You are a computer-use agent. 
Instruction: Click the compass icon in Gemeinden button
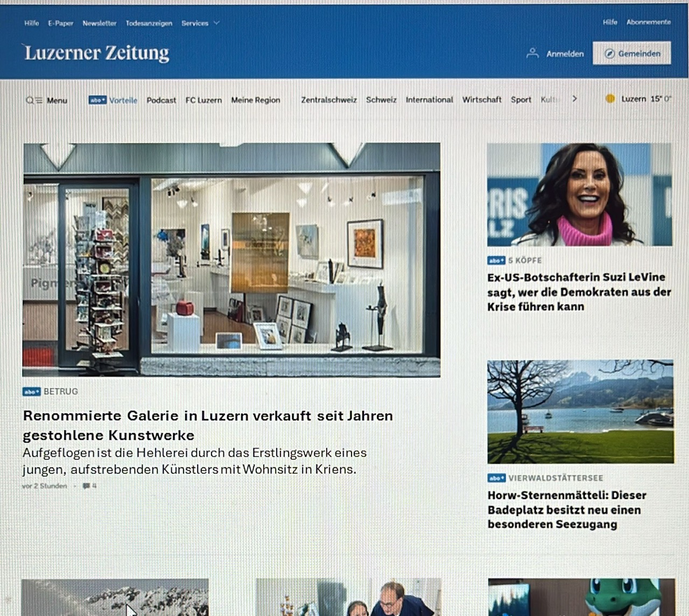tap(609, 53)
